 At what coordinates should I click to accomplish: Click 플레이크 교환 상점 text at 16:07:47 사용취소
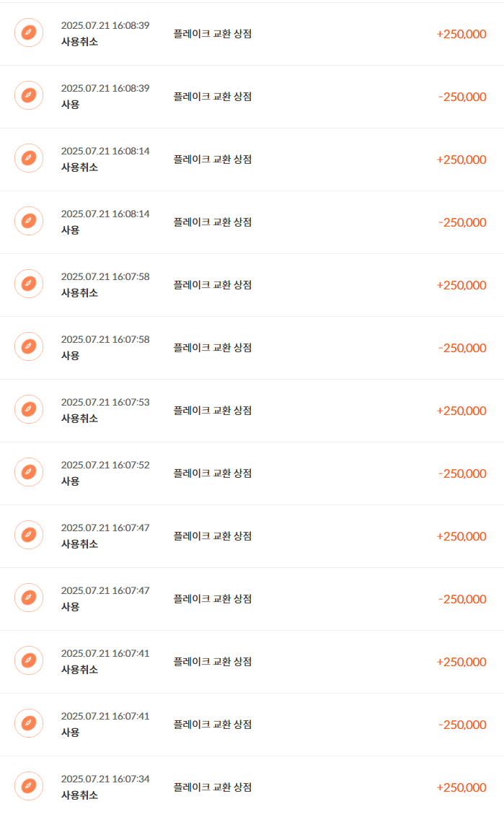point(213,536)
